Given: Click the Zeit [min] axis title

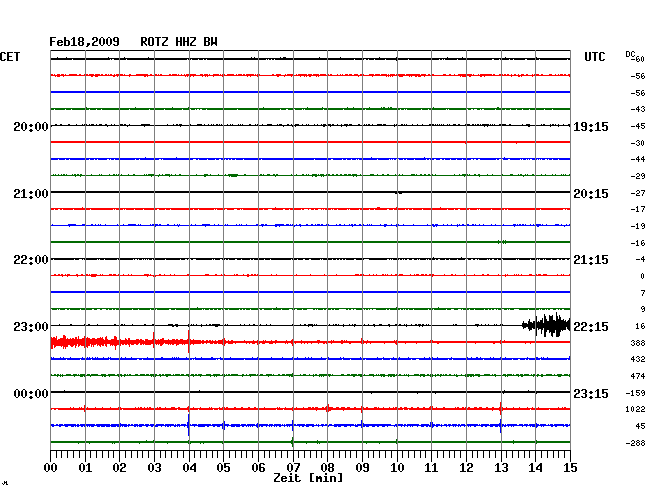Looking at the screenshot, I should [x=308, y=478].
